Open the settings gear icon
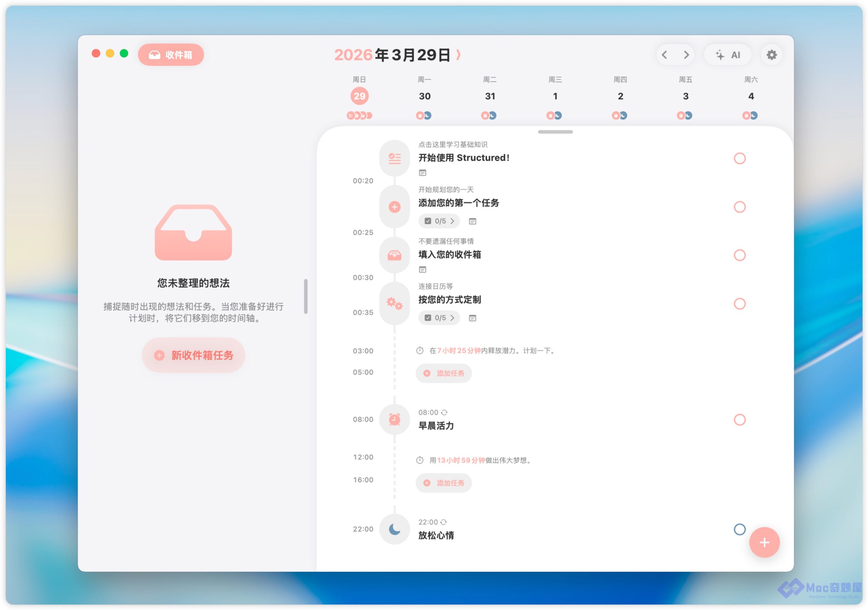 coord(771,55)
